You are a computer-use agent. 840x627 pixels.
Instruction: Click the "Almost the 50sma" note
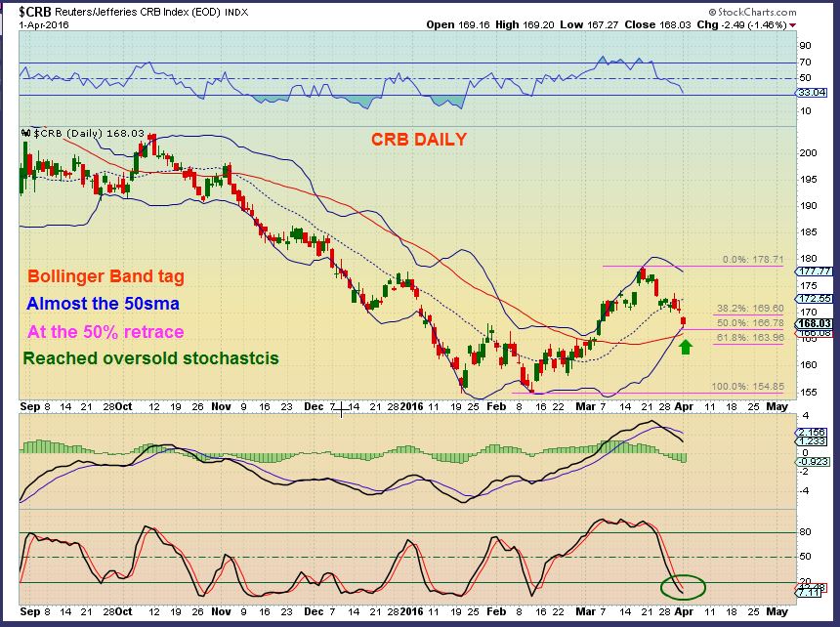103,304
